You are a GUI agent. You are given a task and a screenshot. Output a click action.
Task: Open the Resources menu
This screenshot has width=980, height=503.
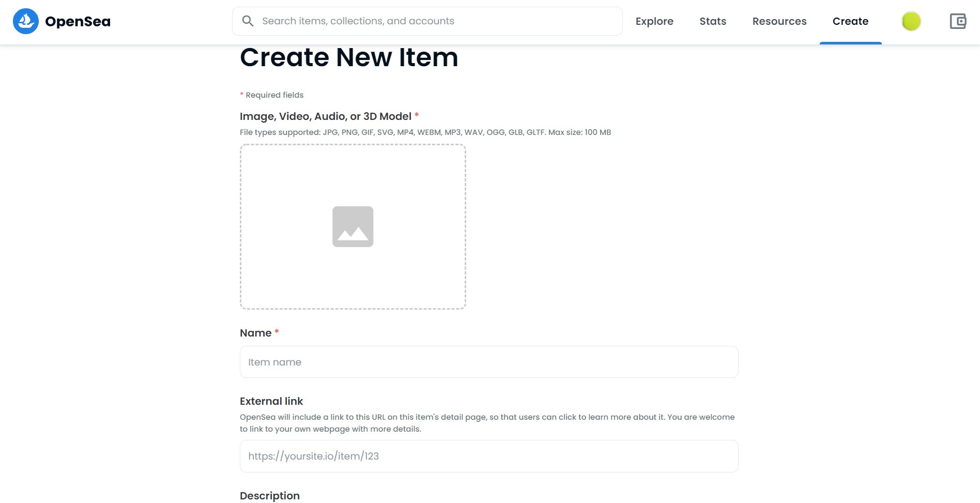point(779,21)
